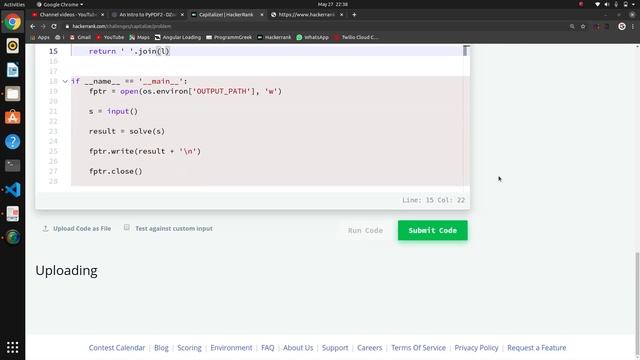Close the Channel videos YouTube tab
This screenshot has width=640, height=360.
(102, 15)
